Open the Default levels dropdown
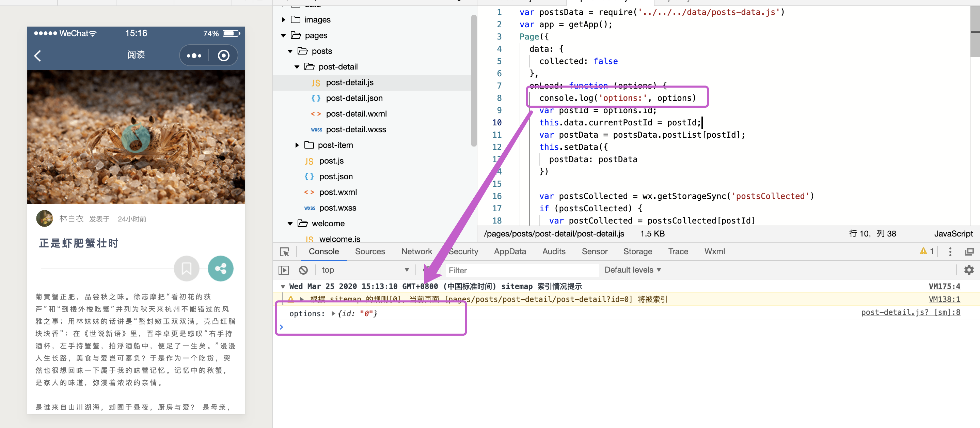The image size is (980, 428). click(633, 270)
